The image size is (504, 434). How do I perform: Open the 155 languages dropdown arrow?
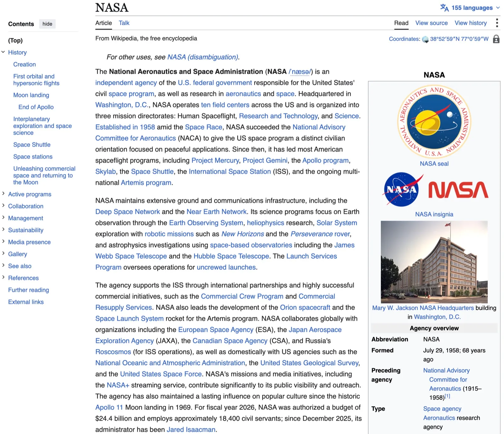pos(498,8)
